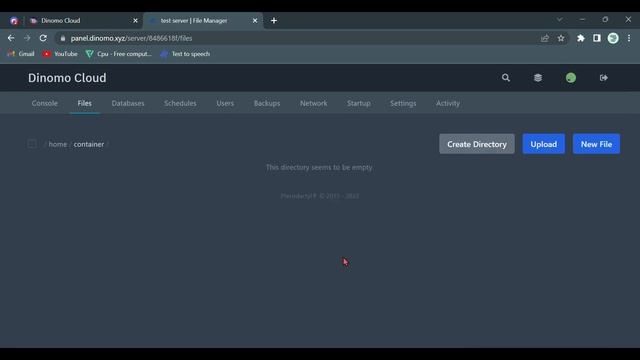Click the Upload button
The width and height of the screenshot is (640, 360).
[x=544, y=144]
